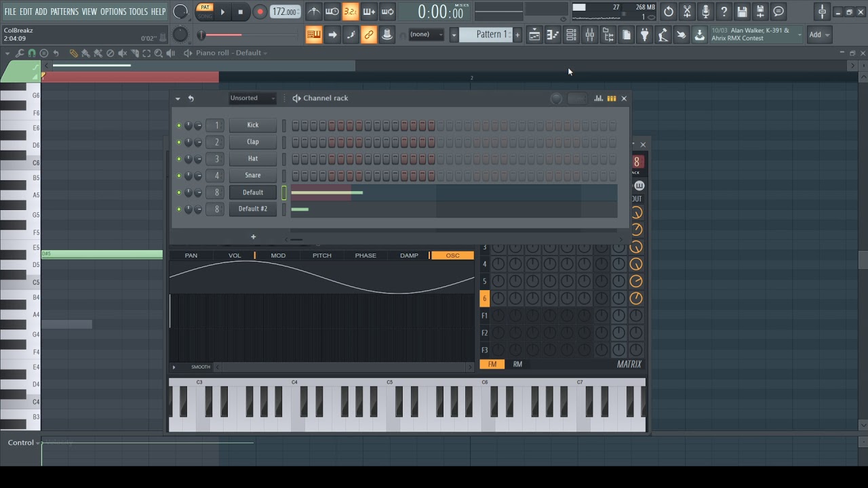
Task: Toggle typing keyboard to piano
Action: [313, 35]
